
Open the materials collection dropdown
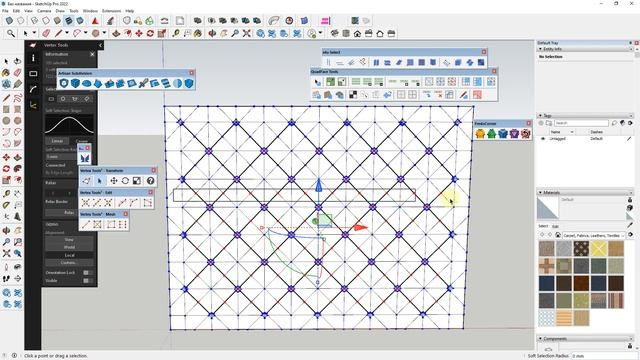click(594, 236)
